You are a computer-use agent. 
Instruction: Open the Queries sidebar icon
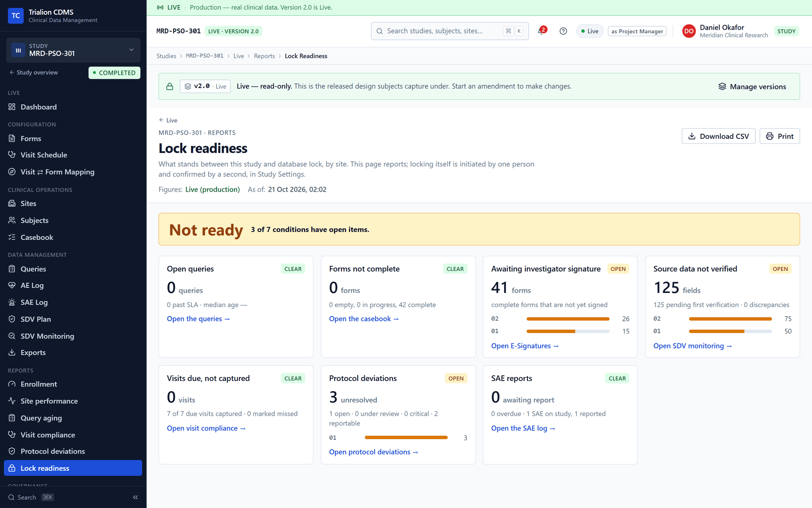point(12,269)
